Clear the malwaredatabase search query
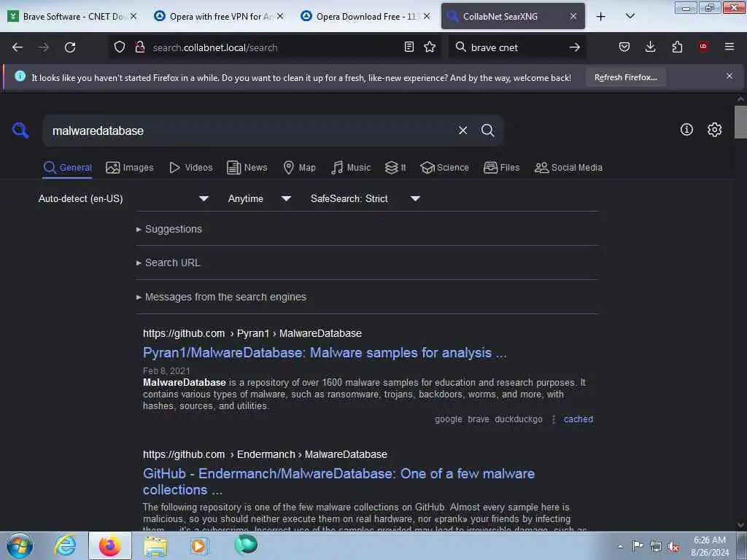Viewport: 747px width, 560px height. point(462,131)
